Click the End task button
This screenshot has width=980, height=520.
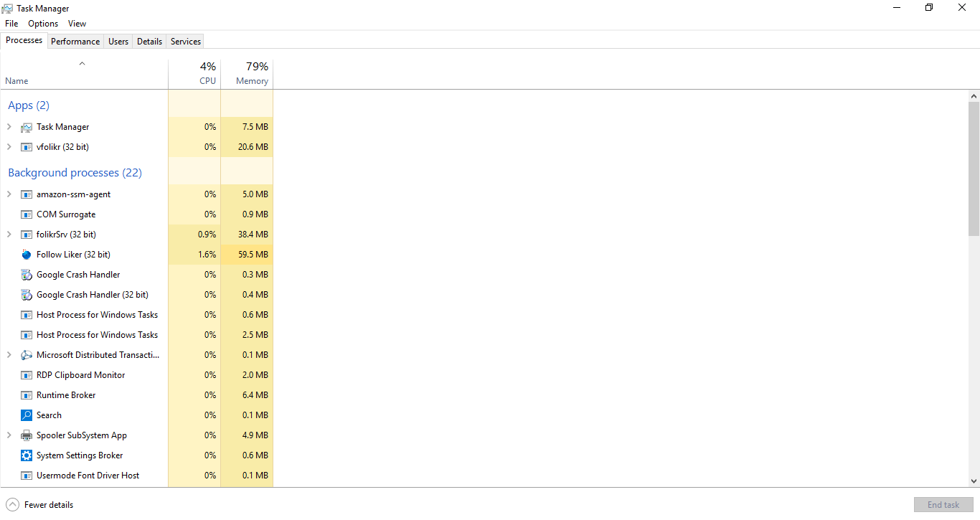943,505
